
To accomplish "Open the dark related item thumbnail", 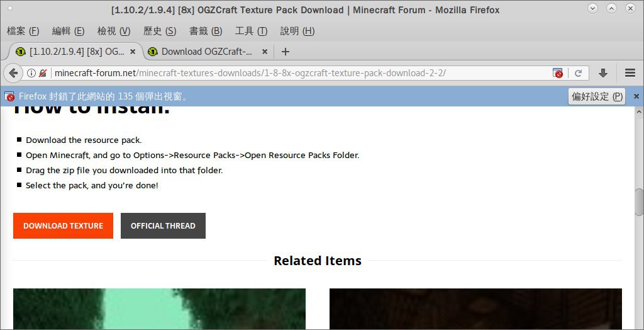I will [475, 309].
